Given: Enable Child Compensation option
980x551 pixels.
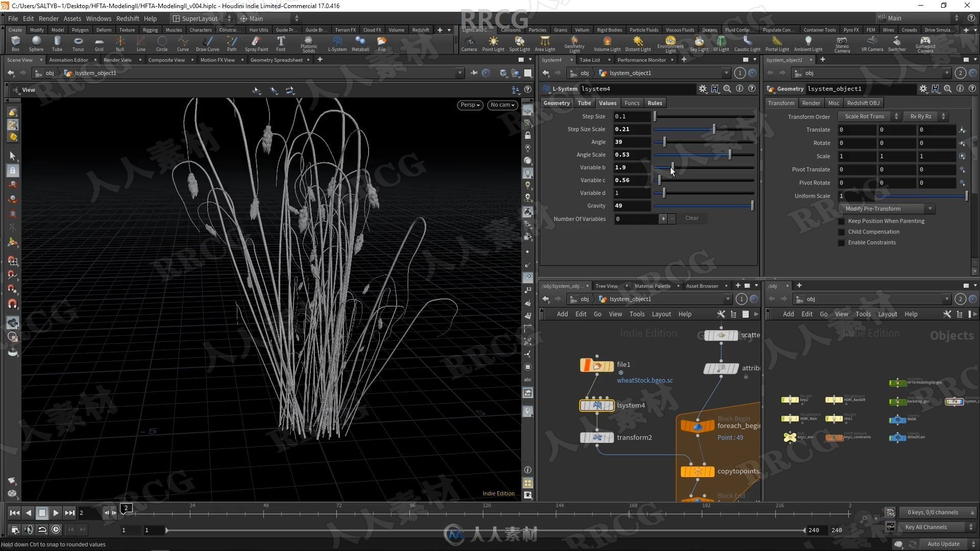Looking at the screenshot, I should [843, 231].
